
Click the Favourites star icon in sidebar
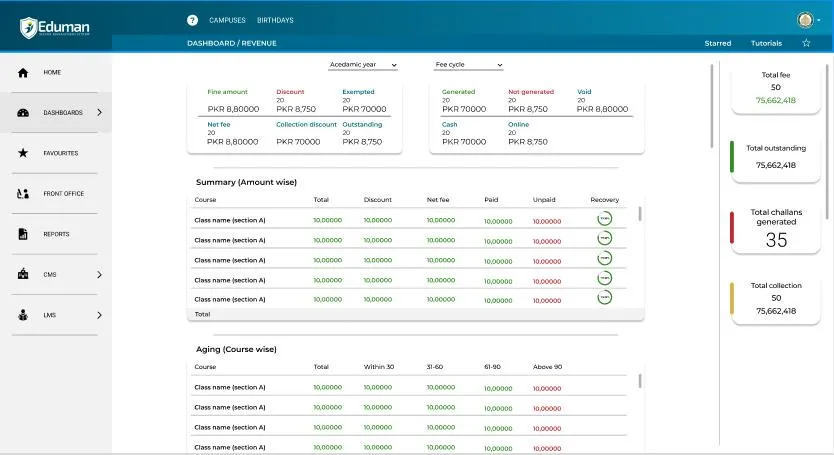(22, 153)
